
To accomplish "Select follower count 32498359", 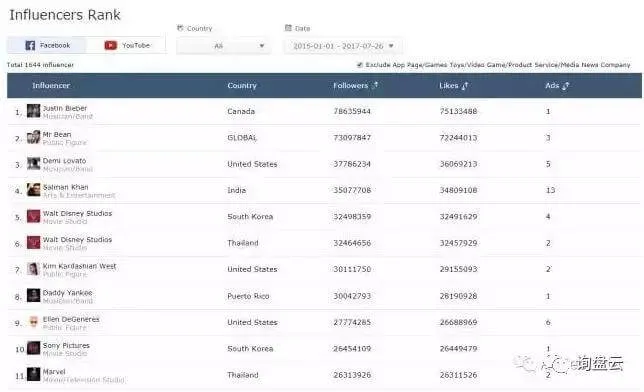I will pyautogui.click(x=352, y=217).
